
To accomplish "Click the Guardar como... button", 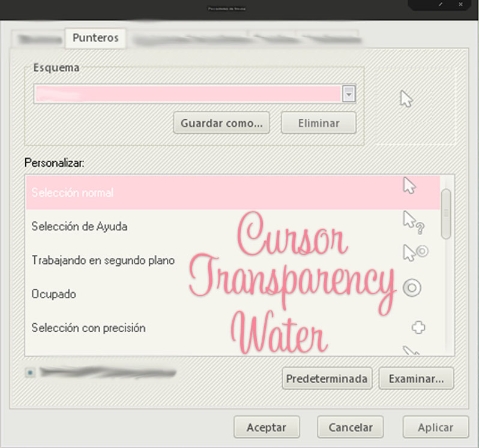I will click(x=221, y=123).
